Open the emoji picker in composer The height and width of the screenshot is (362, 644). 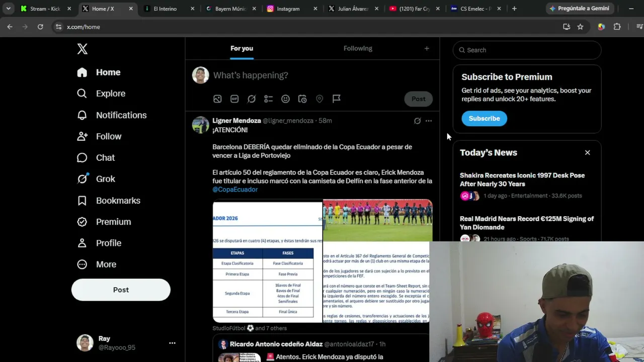point(285,99)
